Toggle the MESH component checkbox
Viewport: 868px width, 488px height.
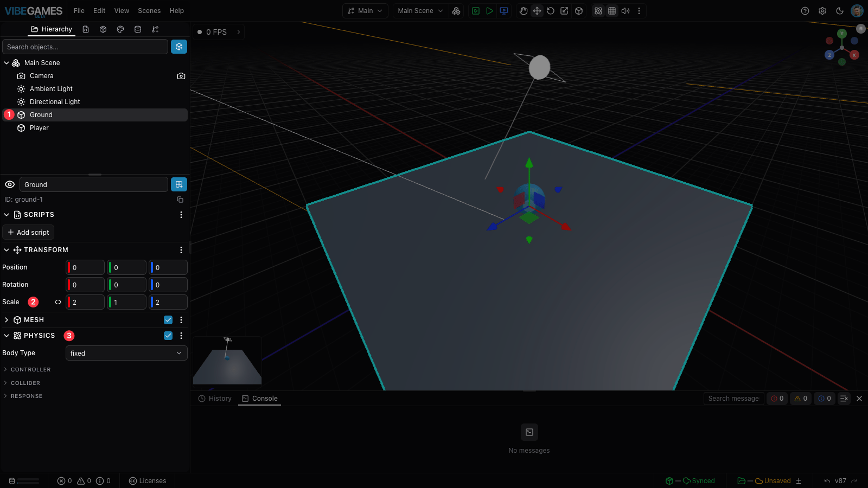(168, 320)
